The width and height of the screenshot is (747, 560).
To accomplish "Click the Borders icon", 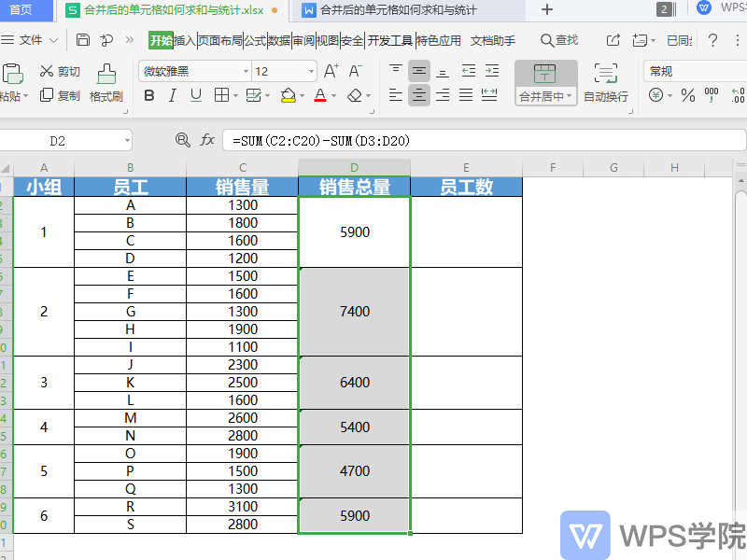I will [x=221, y=96].
